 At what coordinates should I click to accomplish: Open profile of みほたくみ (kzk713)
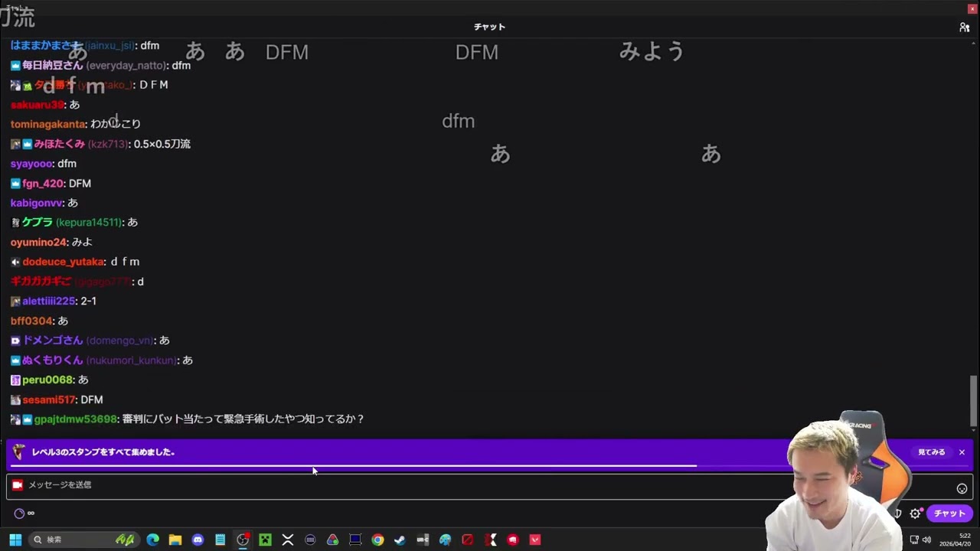point(80,144)
